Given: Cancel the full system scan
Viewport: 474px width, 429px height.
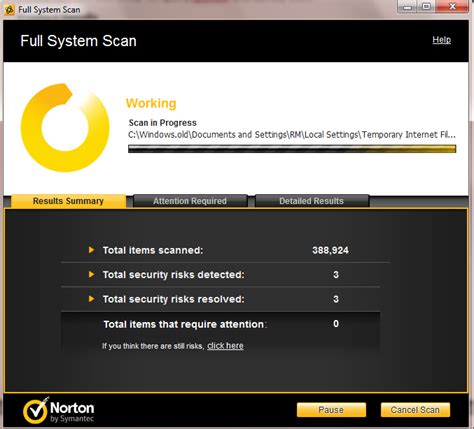Looking at the screenshot, I should tap(415, 410).
